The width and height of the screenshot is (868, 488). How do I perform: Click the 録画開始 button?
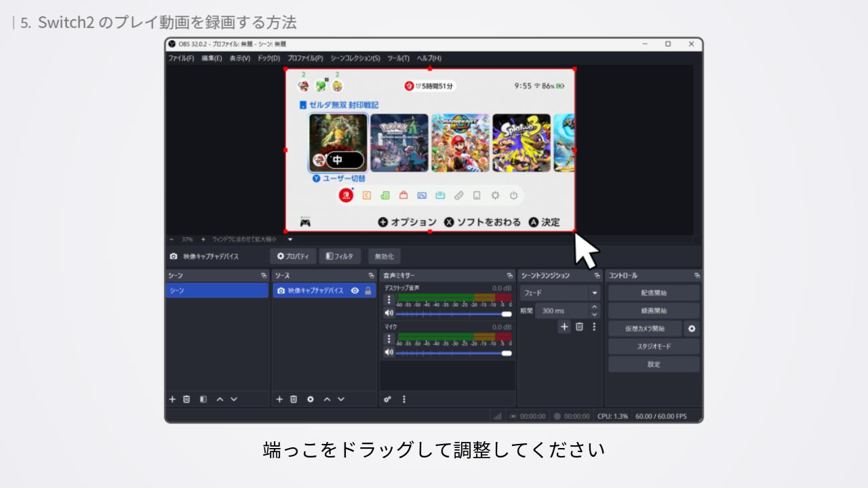tap(654, 311)
